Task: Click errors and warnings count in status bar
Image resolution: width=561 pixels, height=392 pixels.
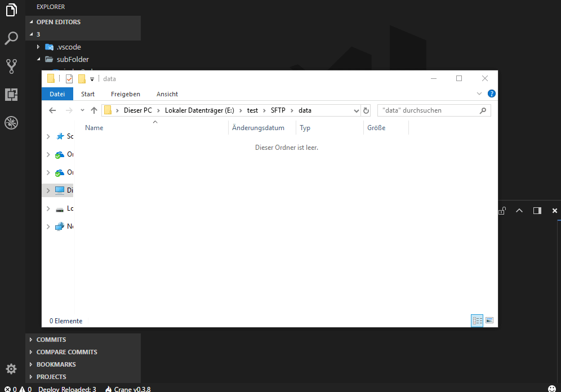Action: click(18, 389)
